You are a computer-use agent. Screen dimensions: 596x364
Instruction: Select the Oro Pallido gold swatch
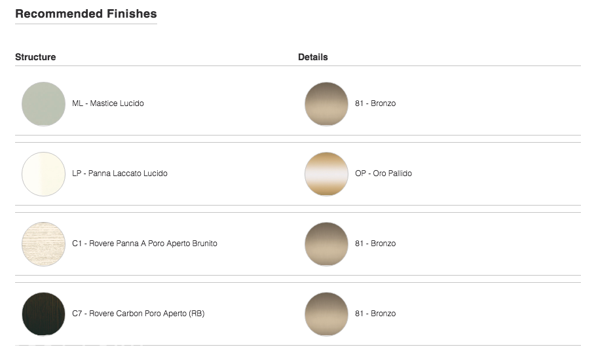(326, 174)
